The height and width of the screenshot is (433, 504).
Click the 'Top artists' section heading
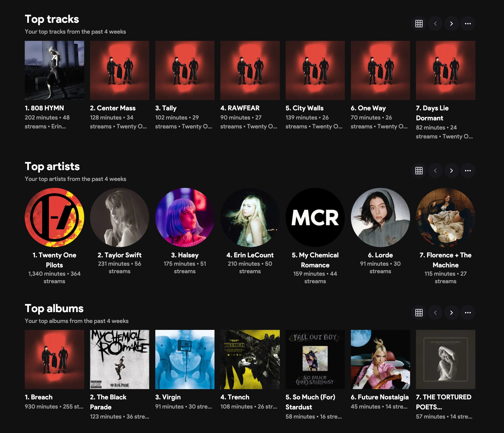tap(52, 166)
